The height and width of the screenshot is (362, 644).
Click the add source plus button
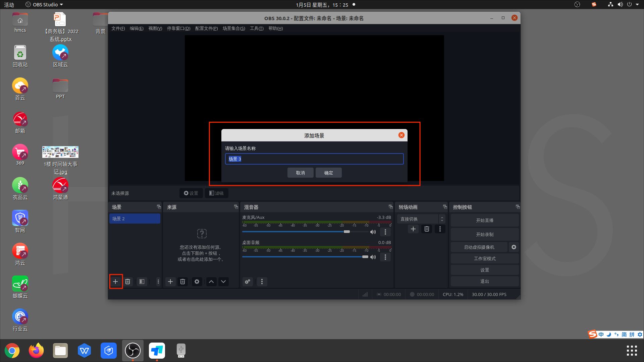point(170,282)
